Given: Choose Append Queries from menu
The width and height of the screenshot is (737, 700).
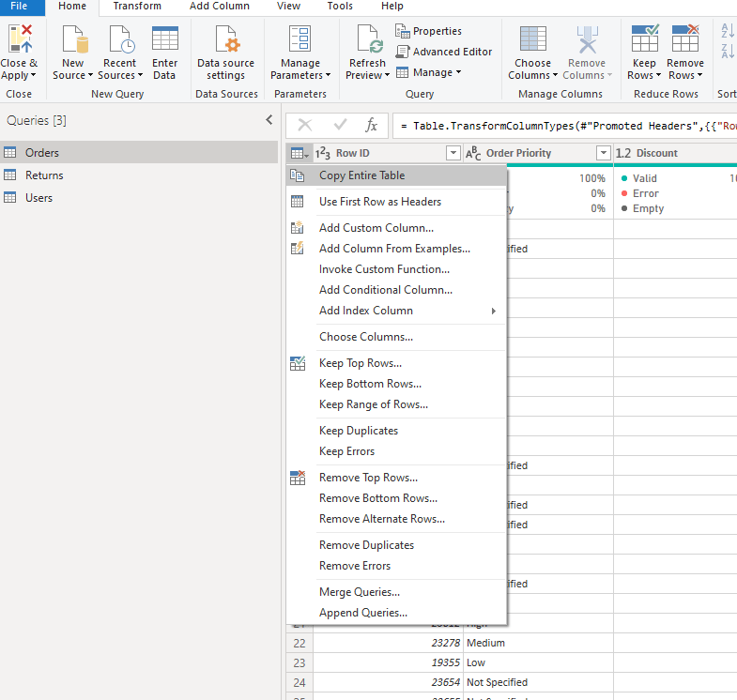Looking at the screenshot, I should (396, 614).
